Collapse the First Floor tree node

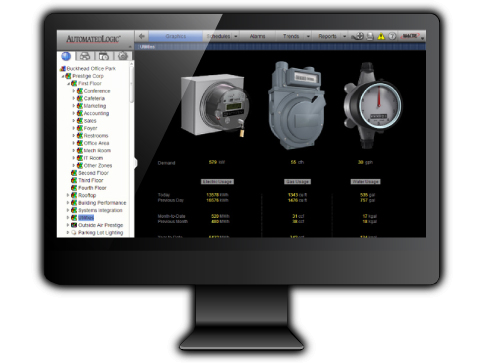click(68, 84)
